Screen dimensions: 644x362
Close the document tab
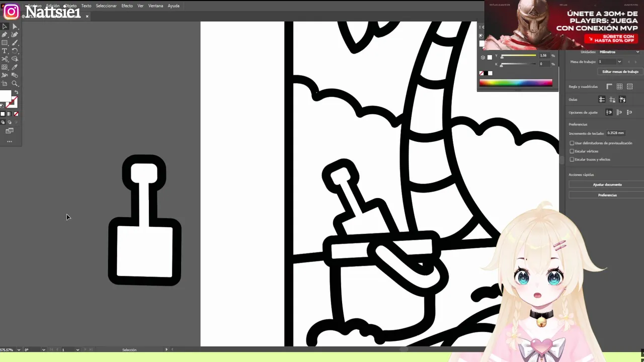(x=87, y=17)
